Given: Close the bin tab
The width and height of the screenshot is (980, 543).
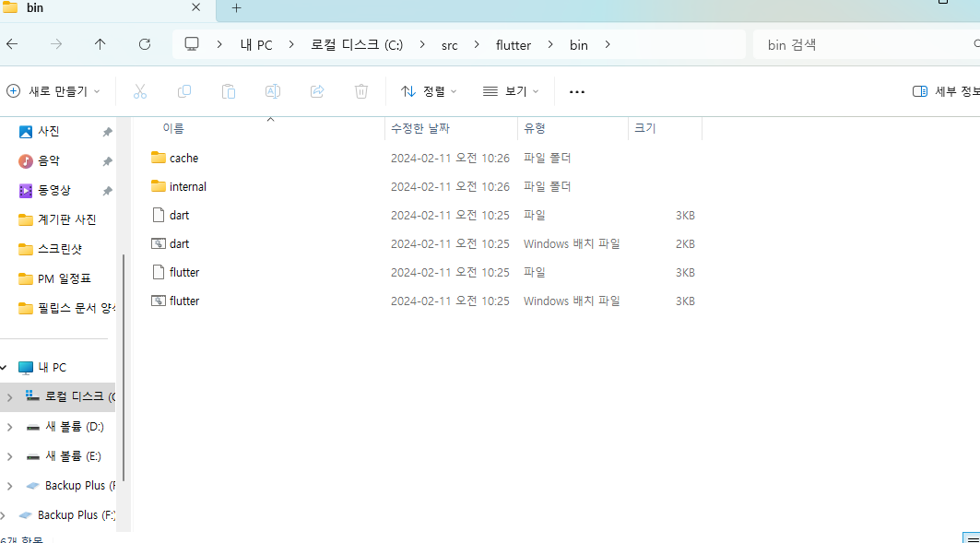Looking at the screenshot, I should click(x=195, y=7).
